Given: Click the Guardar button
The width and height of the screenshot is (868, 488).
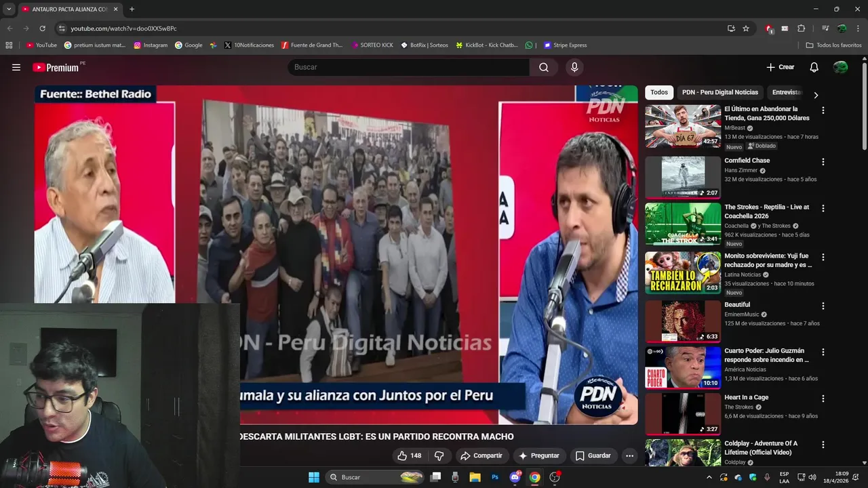Looking at the screenshot, I should point(593,455).
